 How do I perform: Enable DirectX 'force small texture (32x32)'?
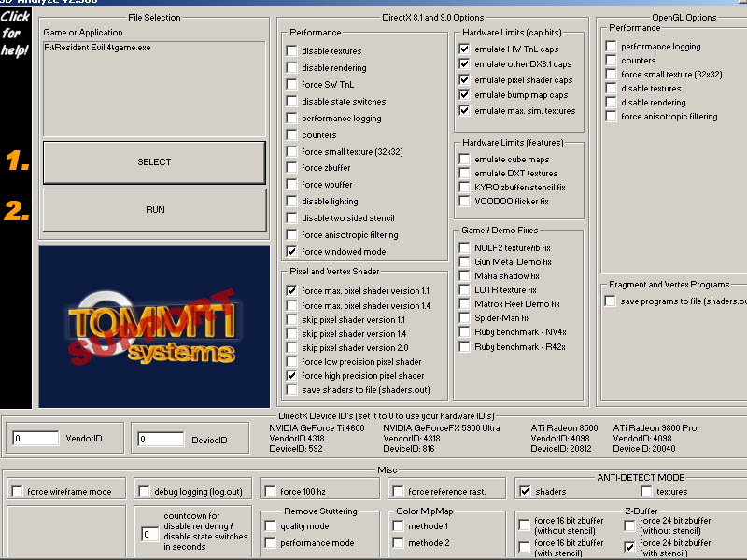click(292, 151)
